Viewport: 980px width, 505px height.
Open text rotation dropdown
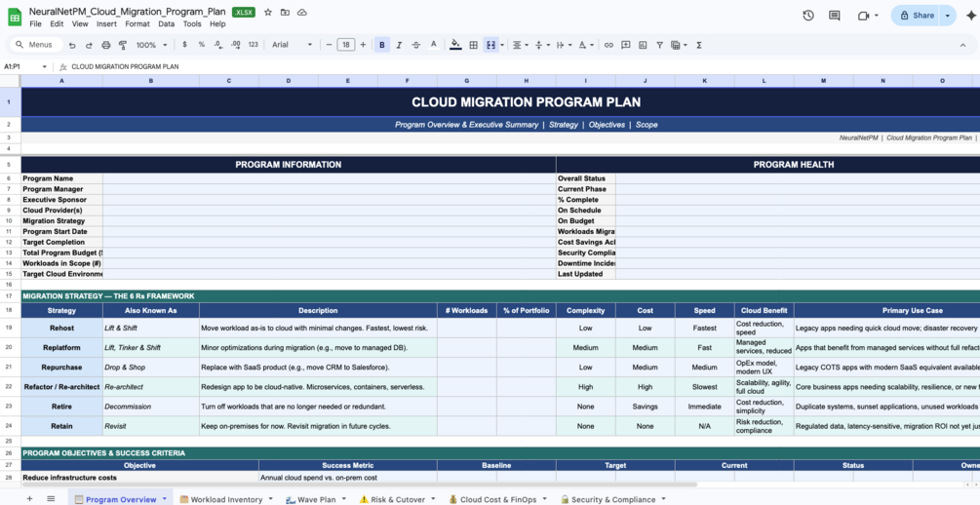pyautogui.click(x=586, y=45)
